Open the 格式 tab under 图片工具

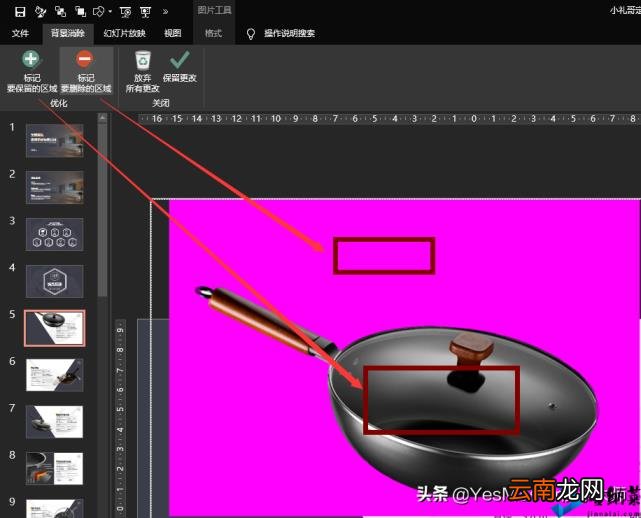tap(213, 33)
